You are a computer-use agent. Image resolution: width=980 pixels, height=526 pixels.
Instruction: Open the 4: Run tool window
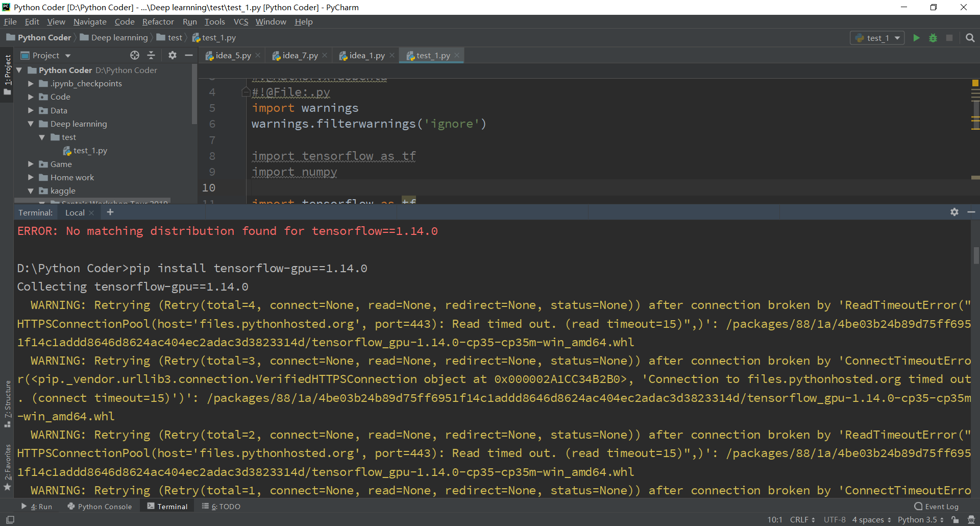(37, 507)
